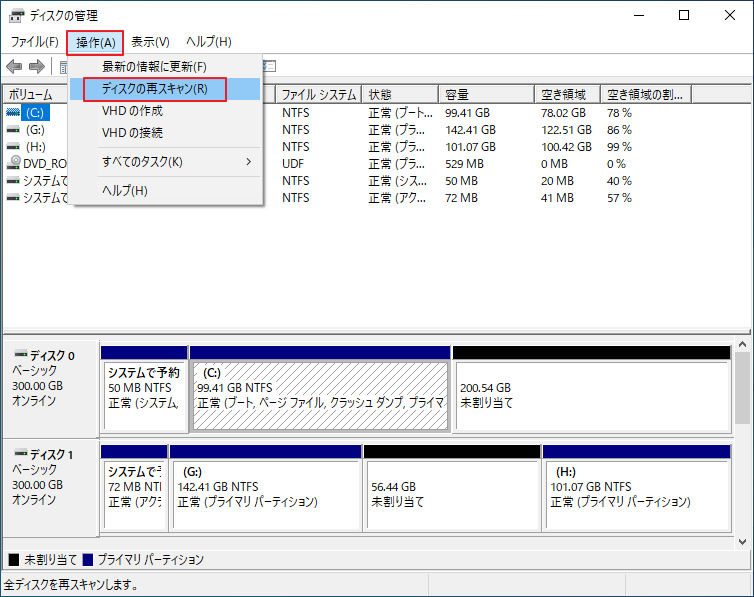Image resolution: width=754 pixels, height=597 pixels.
Task: Click scroll up arrow in disk pane
Action: click(742, 345)
